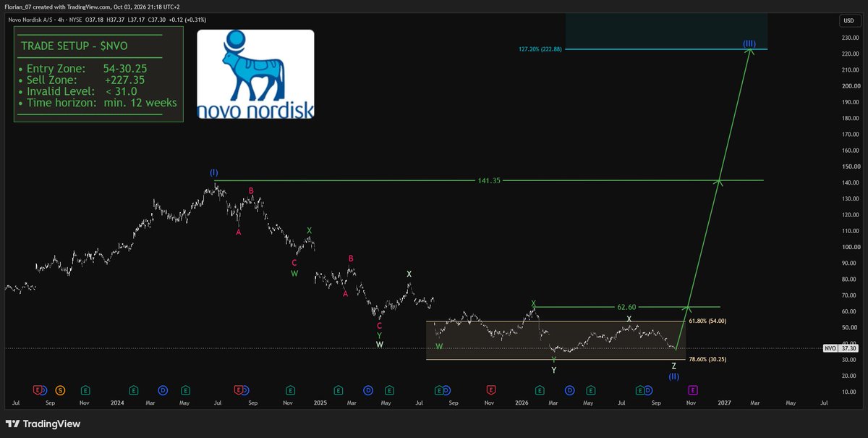Click the blue dividend marker near Apr 2024

[163, 390]
